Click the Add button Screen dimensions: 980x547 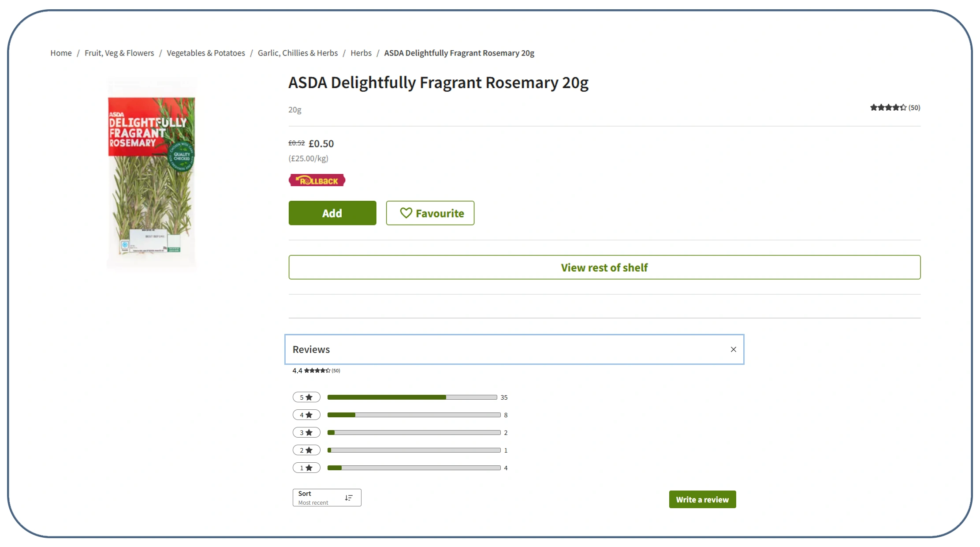(x=332, y=213)
